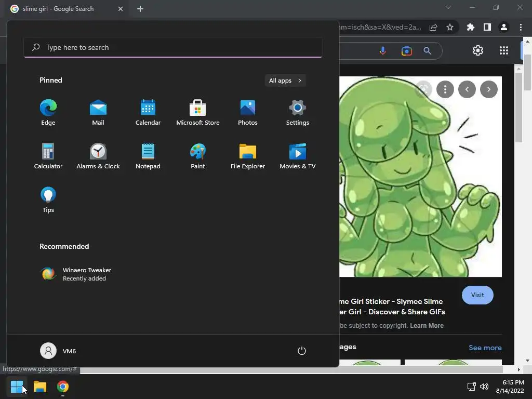Open Chrome's tab search chevron
The image size is (532, 399).
click(448, 7)
